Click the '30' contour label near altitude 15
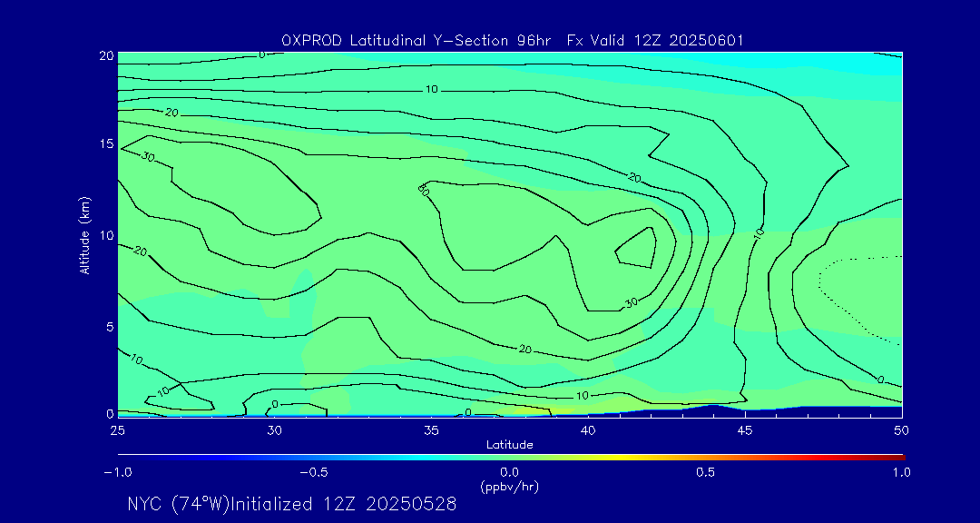 (148, 155)
